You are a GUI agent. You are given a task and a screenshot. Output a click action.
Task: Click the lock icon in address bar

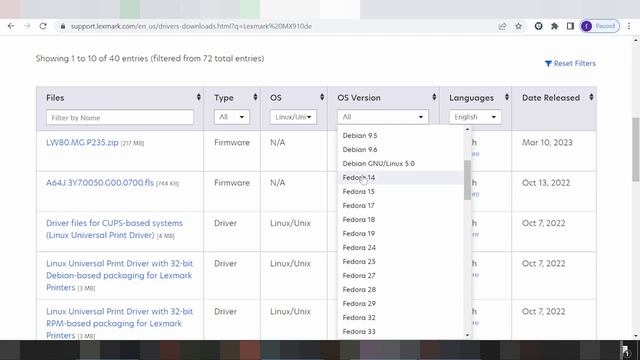coord(62,26)
